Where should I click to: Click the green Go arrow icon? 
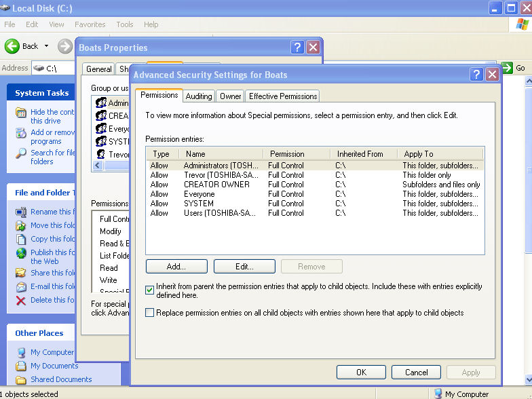point(507,68)
